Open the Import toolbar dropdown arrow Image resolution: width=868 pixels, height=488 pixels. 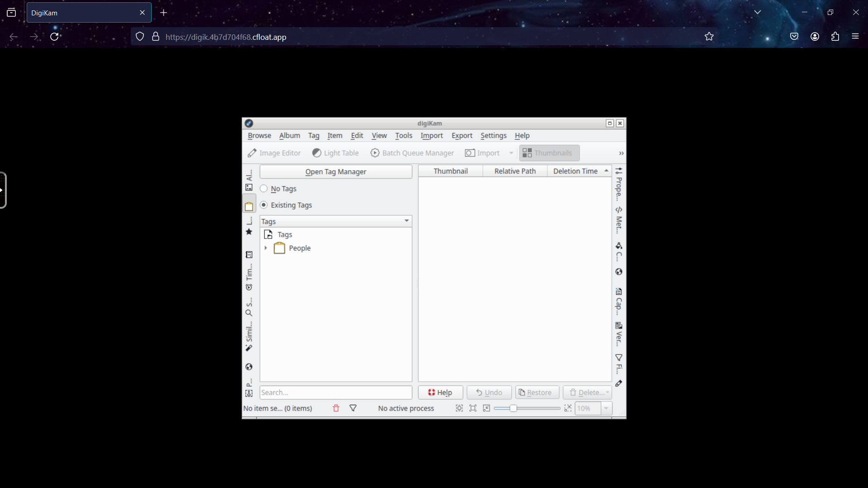[x=511, y=153]
